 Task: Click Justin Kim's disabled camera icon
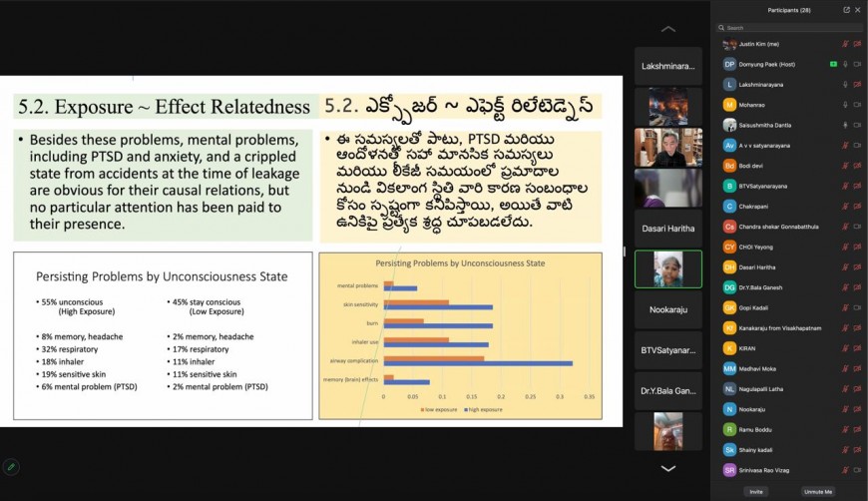pyautogui.click(x=858, y=44)
